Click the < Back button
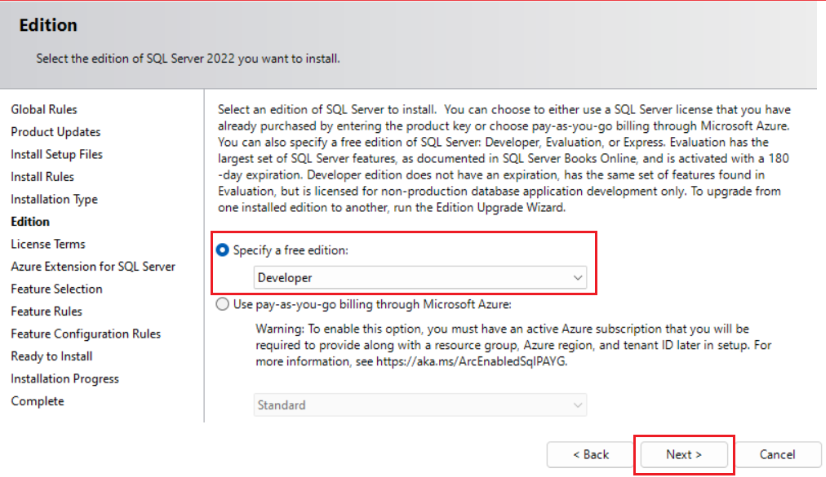 [x=591, y=454]
